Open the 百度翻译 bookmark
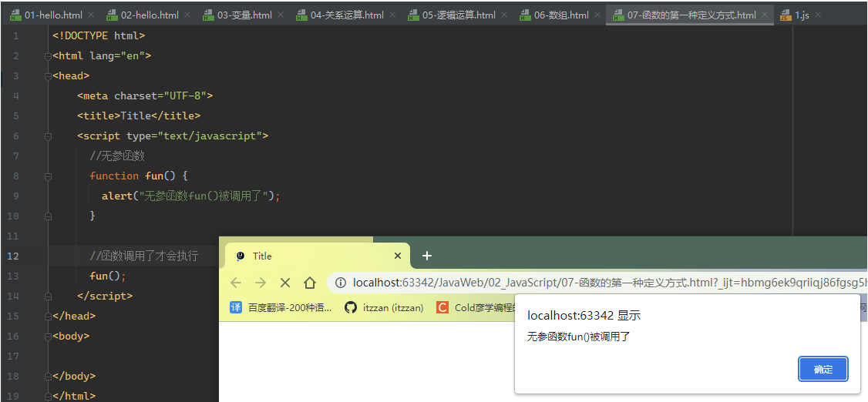The height and width of the screenshot is (402, 868). [281, 308]
